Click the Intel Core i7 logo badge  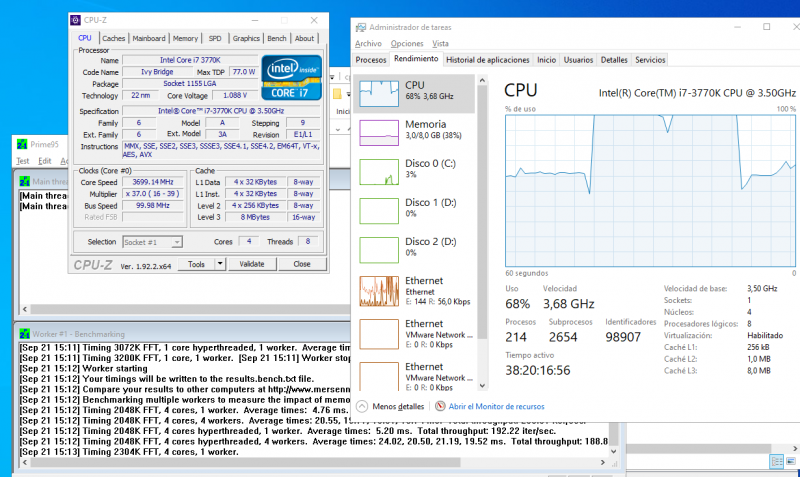pyautogui.click(x=292, y=78)
